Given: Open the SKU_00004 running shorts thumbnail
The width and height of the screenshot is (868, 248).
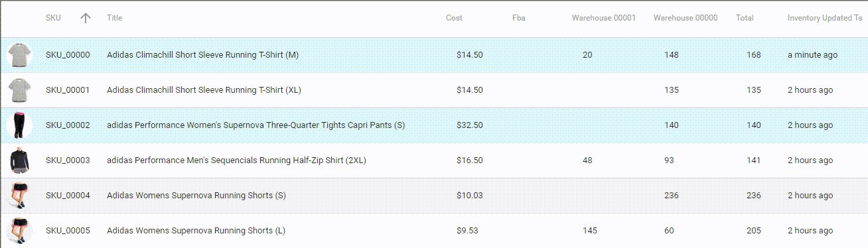Looking at the screenshot, I should point(19,196).
